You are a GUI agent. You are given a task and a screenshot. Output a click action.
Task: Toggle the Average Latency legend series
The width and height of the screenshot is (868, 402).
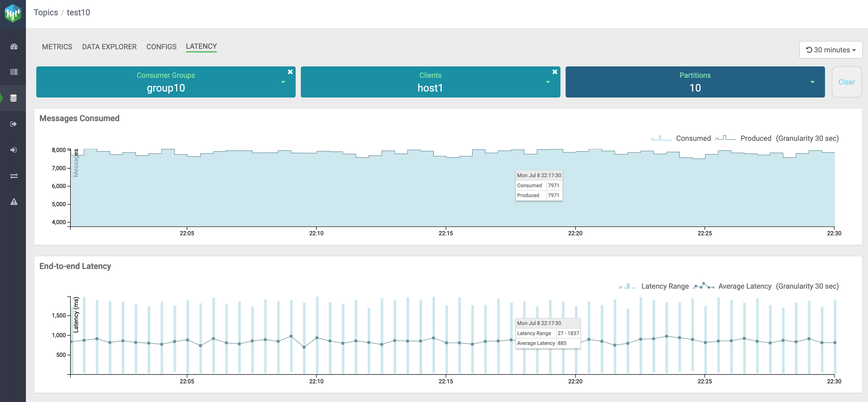(744, 286)
